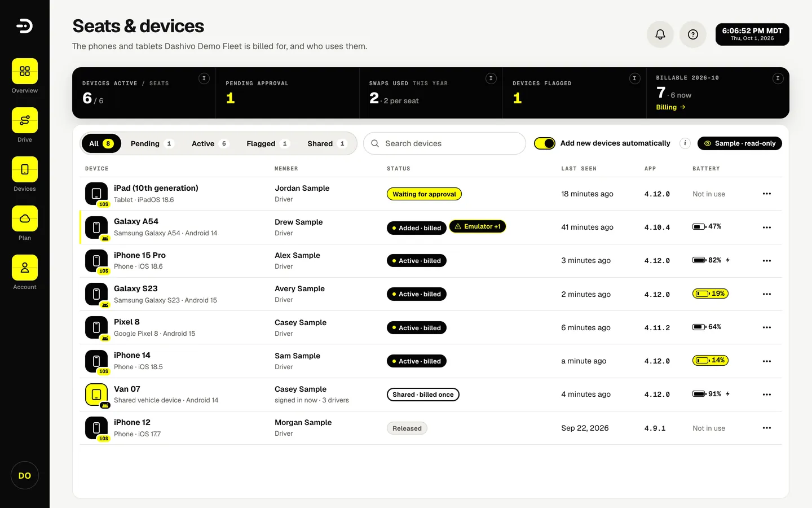Open the Drive sidebar icon
Image resolution: width=812 pixels, height=508 pixels.
25,120
